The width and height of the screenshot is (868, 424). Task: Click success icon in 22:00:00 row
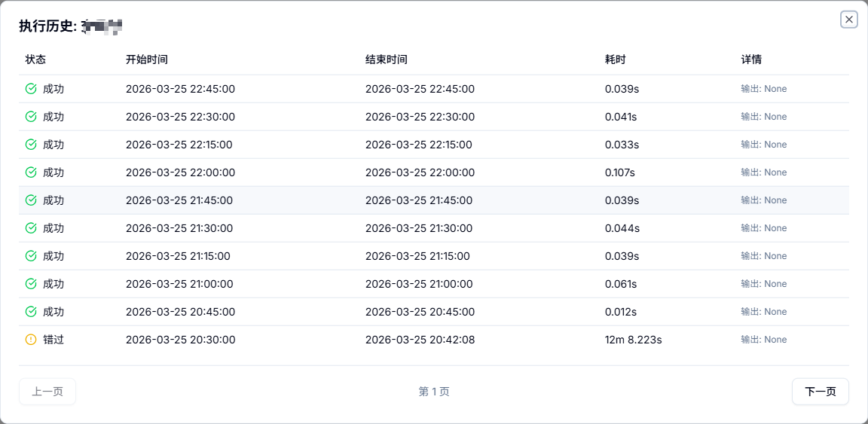click(31, 172)
